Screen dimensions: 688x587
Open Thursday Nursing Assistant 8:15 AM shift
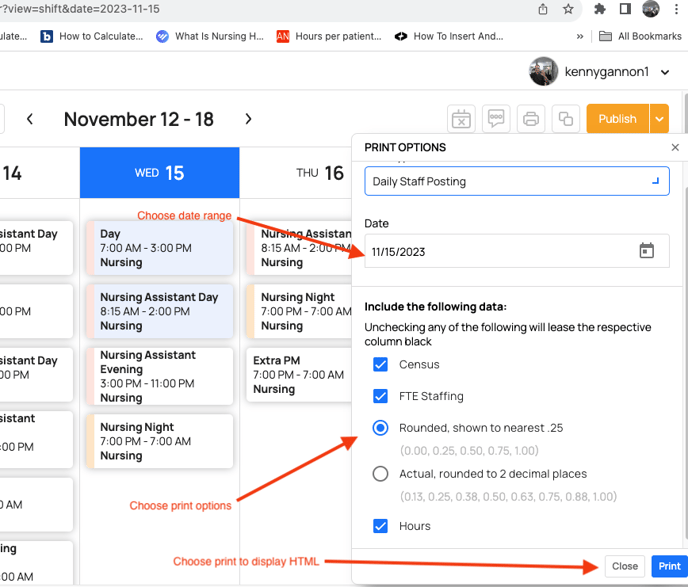tap(299, 248)
